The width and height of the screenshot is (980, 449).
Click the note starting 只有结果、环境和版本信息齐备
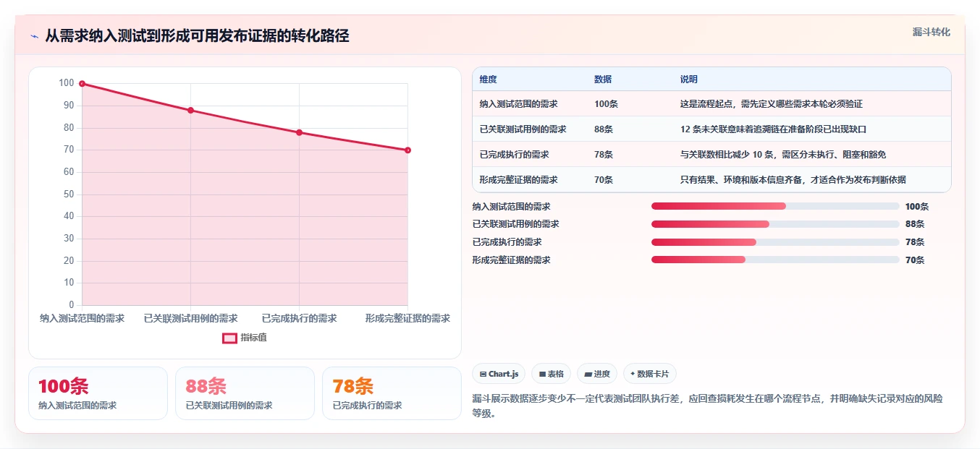pyautogui.click(x=793, y=180)
